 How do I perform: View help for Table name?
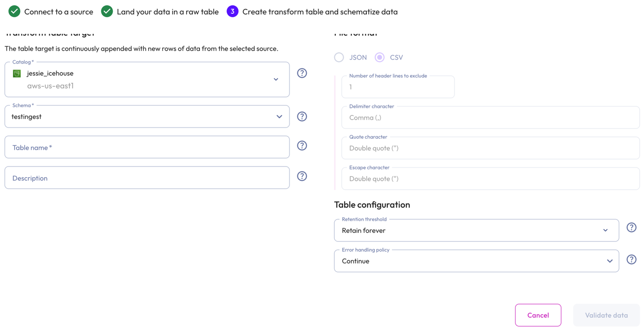pos(302,145)
